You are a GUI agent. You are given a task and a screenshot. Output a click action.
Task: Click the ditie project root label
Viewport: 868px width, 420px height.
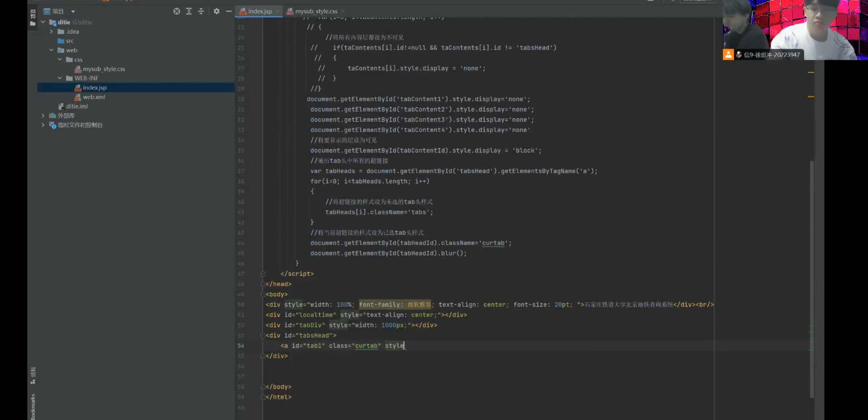64,22
